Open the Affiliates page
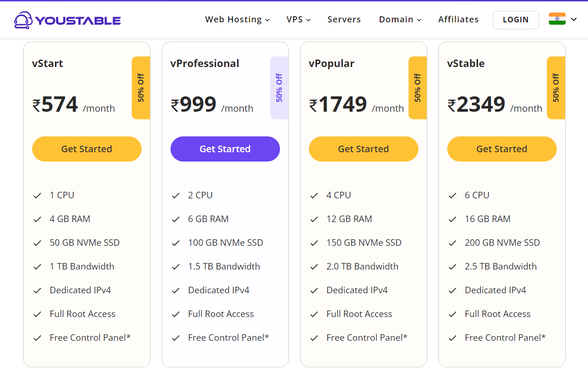Image resolution: width=588 pixels, height=371 pixels. pyautogui.click(x=458, y=20)
